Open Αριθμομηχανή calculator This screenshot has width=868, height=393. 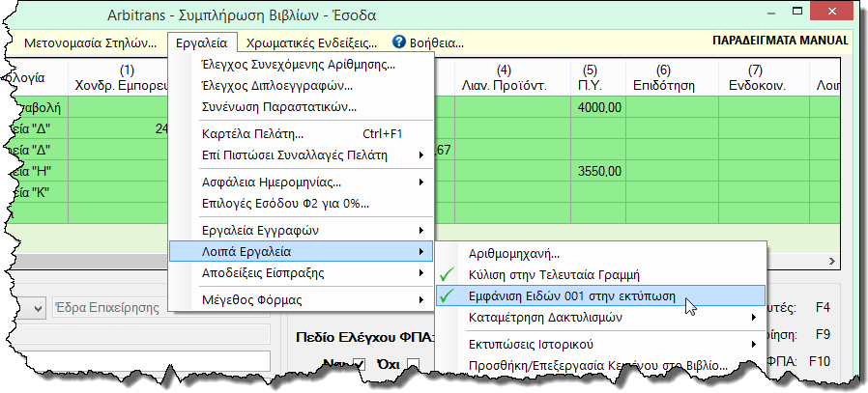600,254
